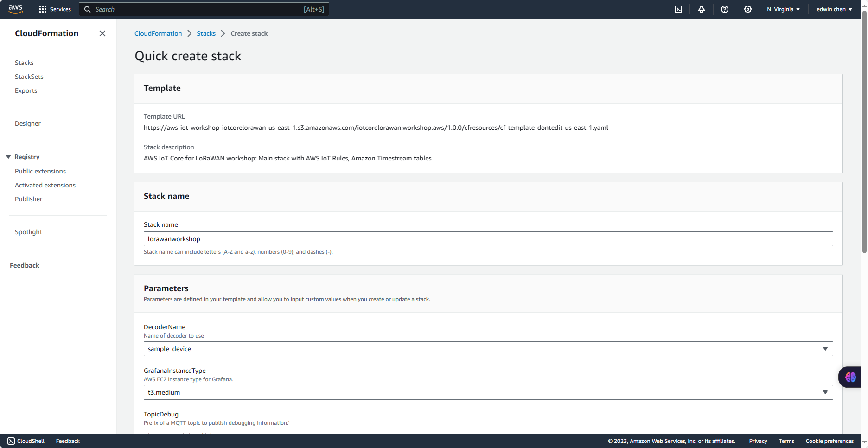Open Publisher in the sidebar
The height and width of the screenshot is (448, 868).
click(x=29, y=199)
